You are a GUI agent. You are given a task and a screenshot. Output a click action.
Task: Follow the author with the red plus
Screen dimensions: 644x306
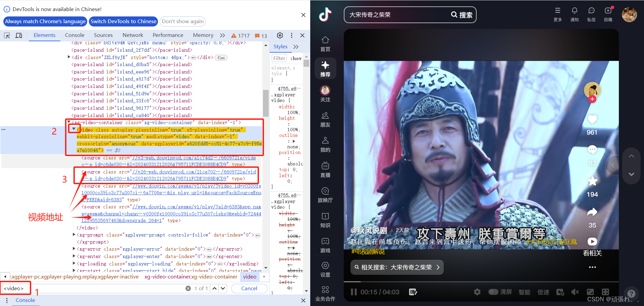(592, 99)
